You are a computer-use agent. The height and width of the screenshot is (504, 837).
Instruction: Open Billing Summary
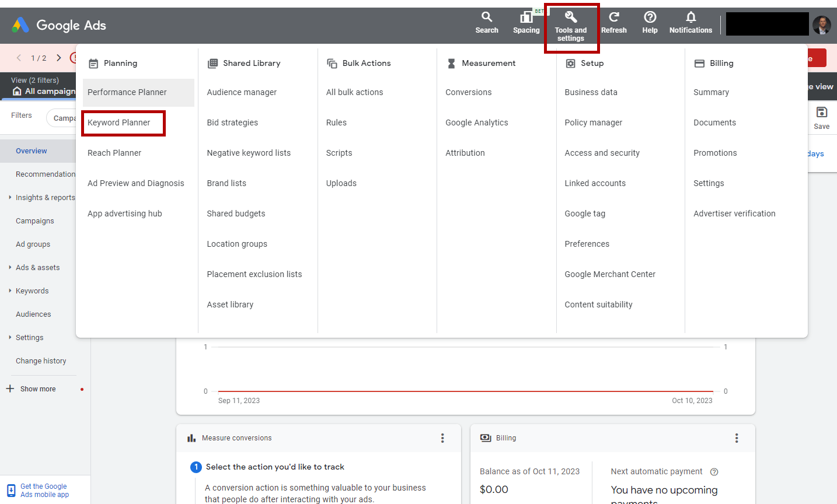tap(711, 92)
